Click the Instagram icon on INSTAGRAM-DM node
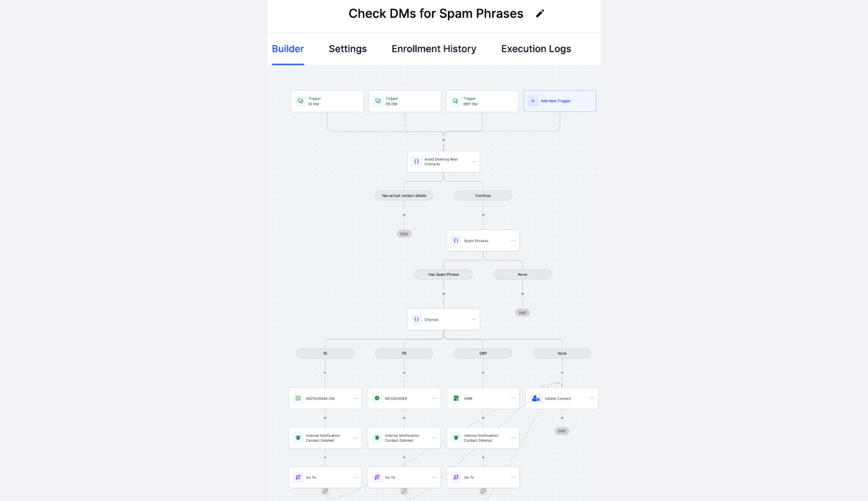868x501 pixels. pyautogui.click(x=298, y=399)
